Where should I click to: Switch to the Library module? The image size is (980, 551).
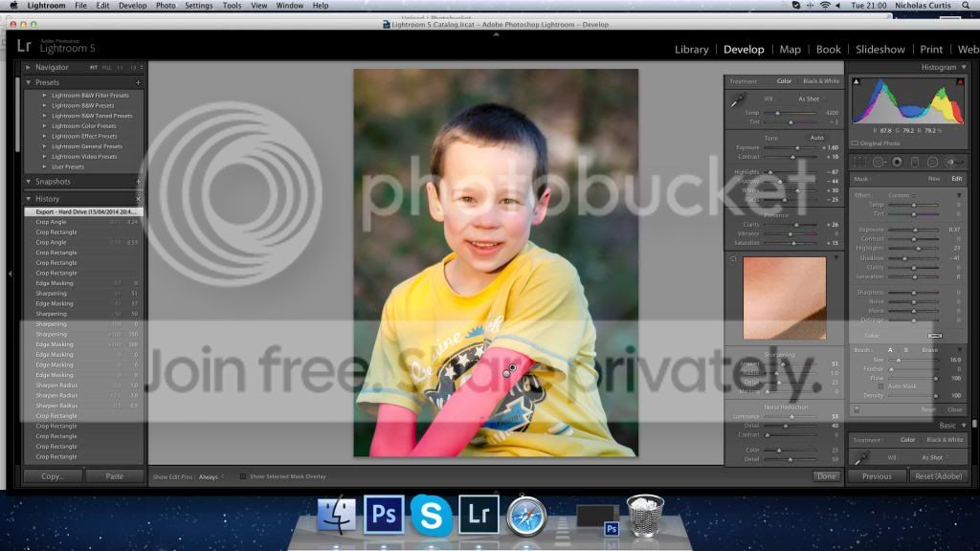click(x=691, y=49)
